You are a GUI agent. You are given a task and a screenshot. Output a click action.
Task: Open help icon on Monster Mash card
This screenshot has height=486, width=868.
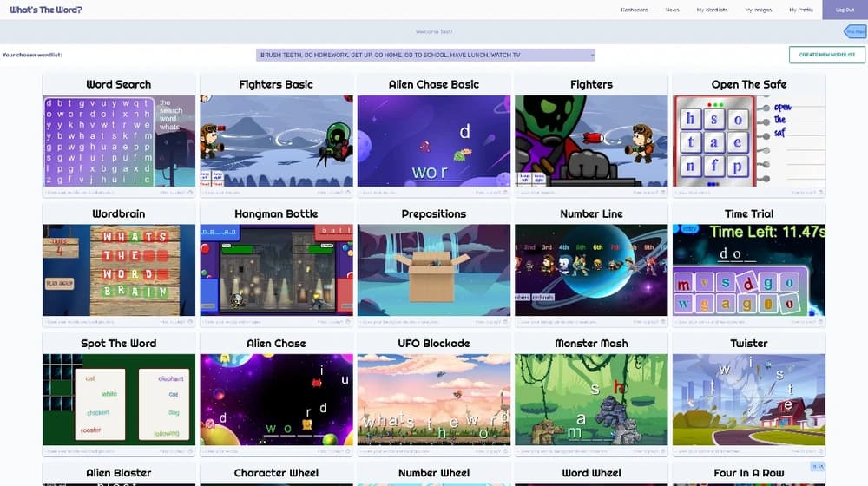[x=662, y=451]
